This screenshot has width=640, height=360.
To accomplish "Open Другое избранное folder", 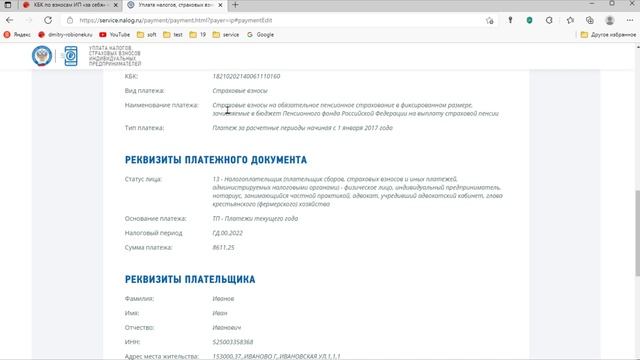I will [608, 35].
